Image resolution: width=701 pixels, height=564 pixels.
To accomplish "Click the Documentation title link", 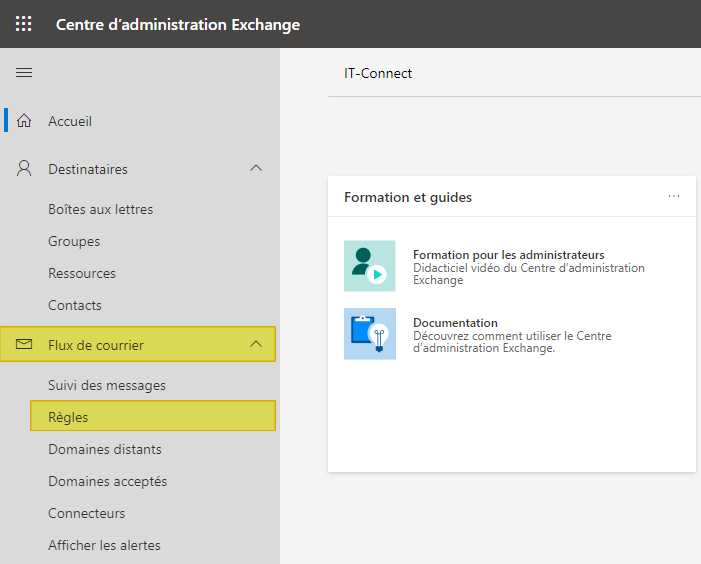I will coord(455,323).
